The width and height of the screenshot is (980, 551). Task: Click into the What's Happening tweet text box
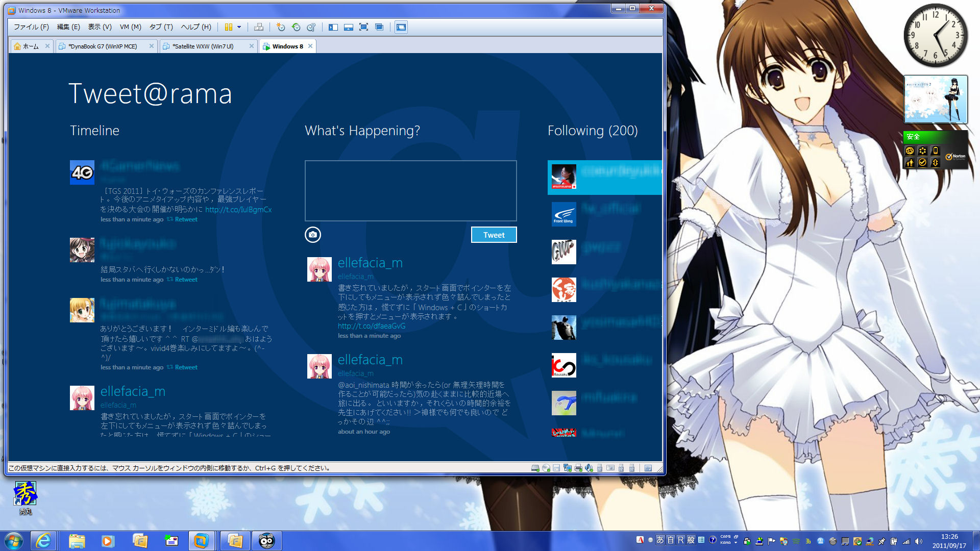coord(410,191)
